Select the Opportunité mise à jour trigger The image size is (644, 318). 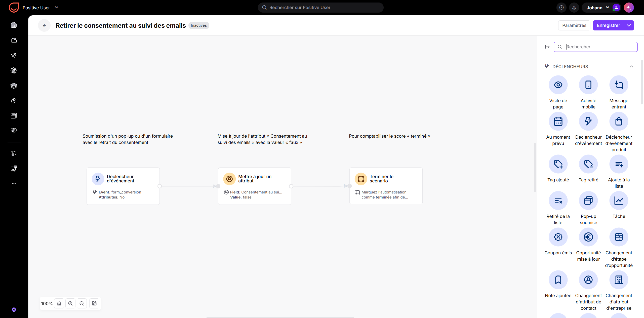tap(588, 237)
